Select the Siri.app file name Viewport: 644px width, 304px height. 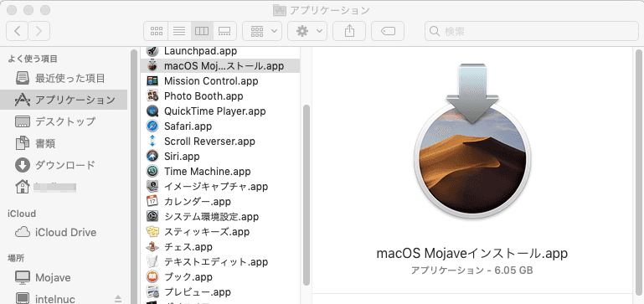[182, 157]
